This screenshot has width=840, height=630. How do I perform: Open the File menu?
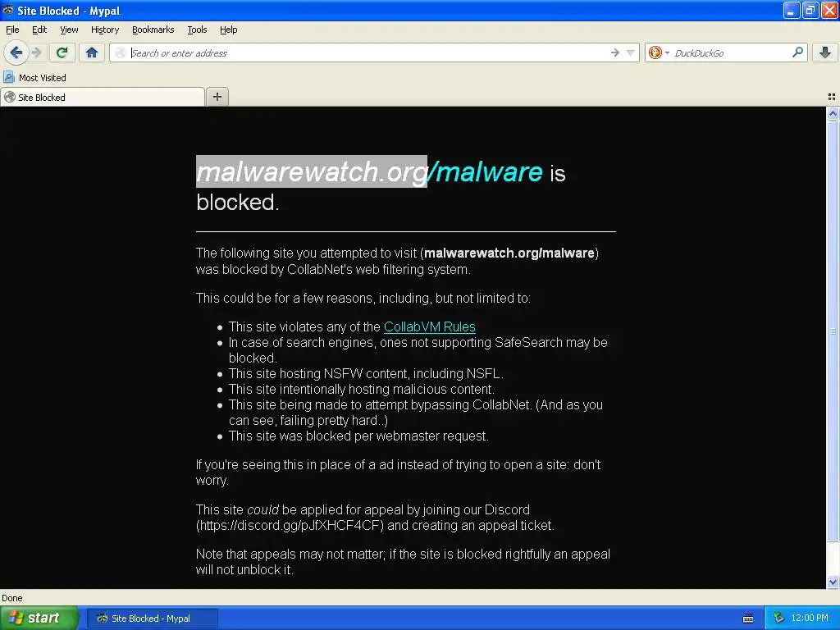point(12,30)
